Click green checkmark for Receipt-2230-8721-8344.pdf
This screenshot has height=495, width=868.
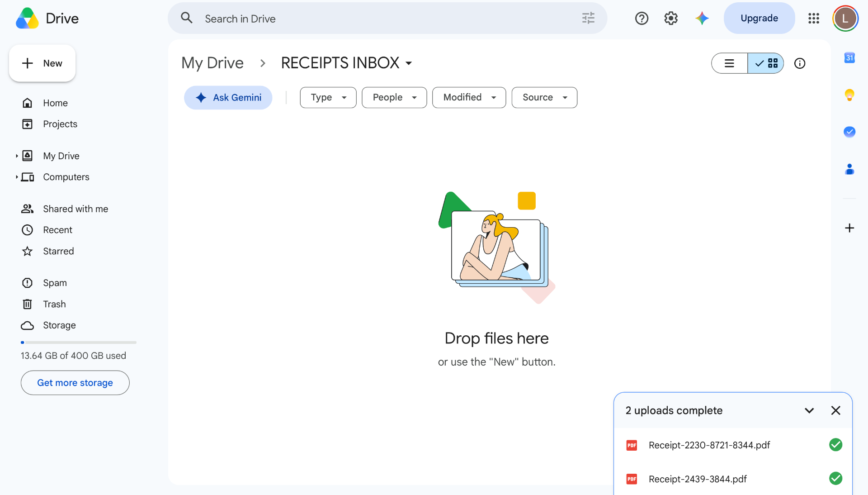[835, 445]
